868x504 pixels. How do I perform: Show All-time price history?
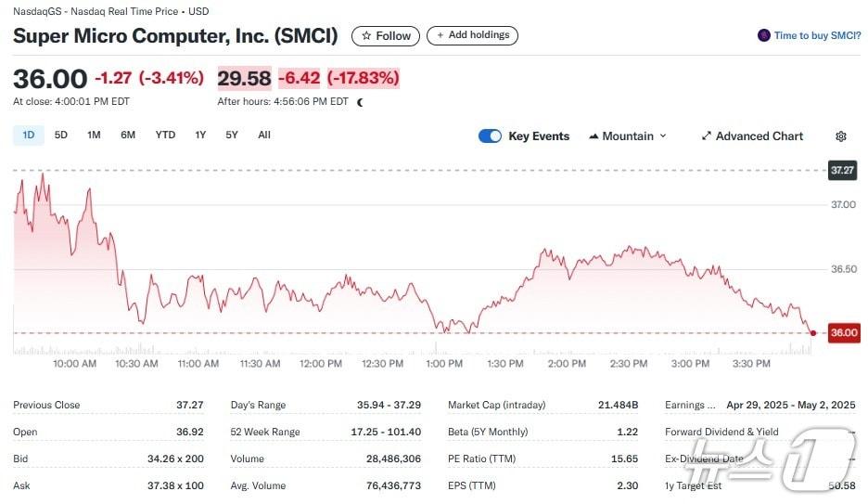tap(264, 136)
